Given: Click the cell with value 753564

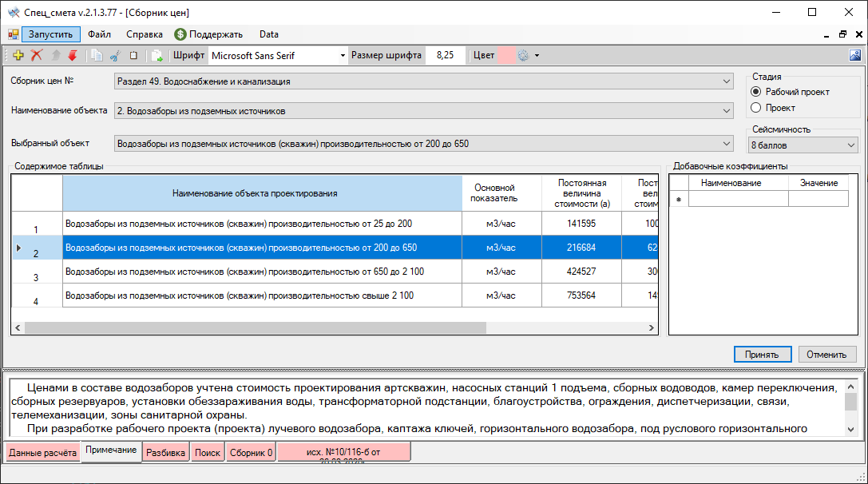Looking at the screenshot, I should (x=582, y=296).
